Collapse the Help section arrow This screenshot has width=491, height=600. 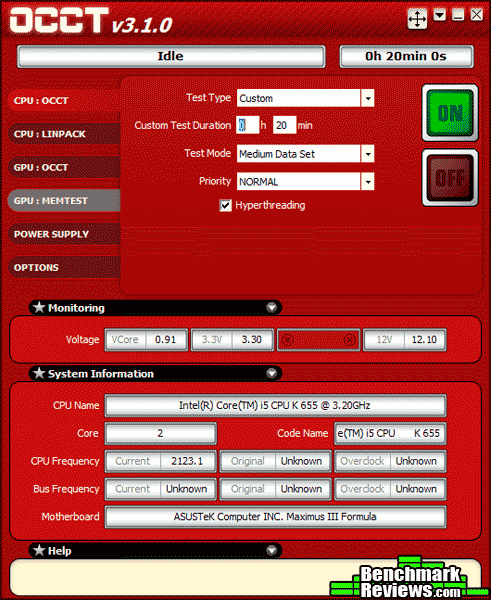(271, 550)
